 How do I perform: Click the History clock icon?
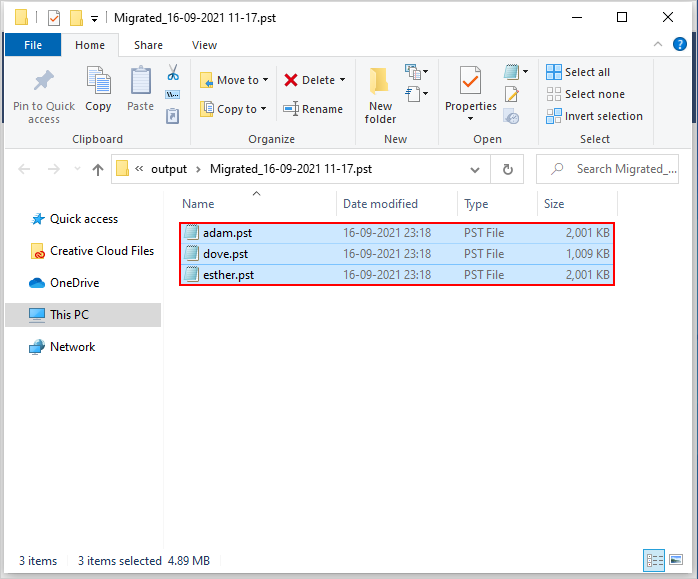(x=511, y=117)
